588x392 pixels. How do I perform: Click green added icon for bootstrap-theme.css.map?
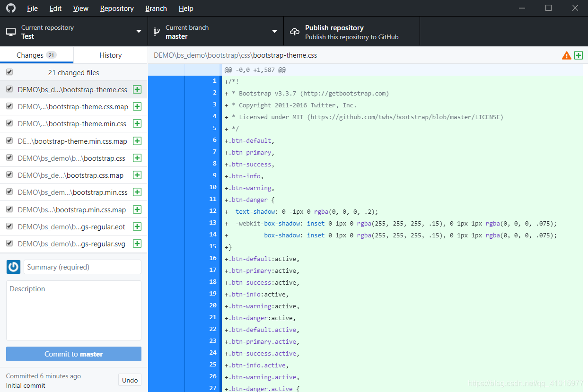coord(137,106)
